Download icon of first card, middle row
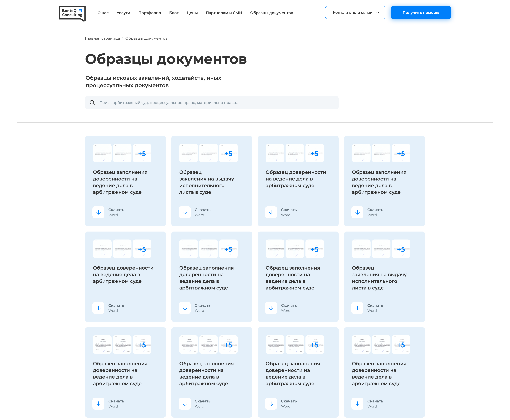Screen dimensions: 510x420 [98, 308]
